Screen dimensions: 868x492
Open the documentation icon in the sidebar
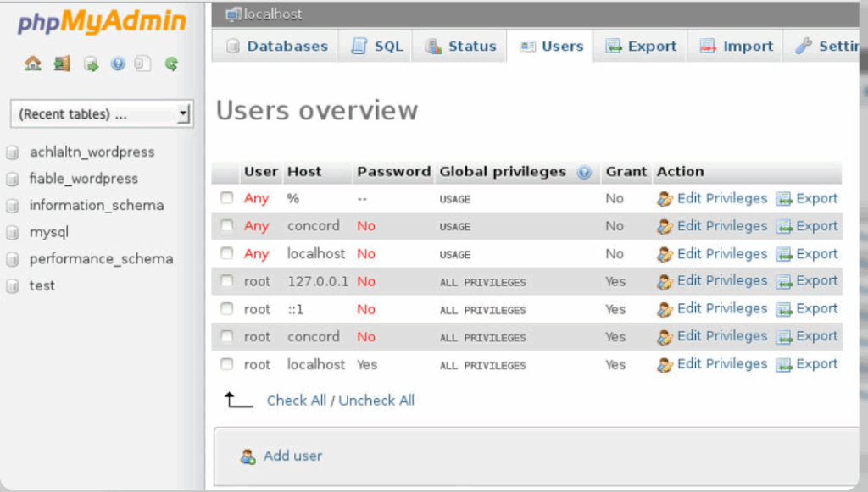(x=144, y=63)
